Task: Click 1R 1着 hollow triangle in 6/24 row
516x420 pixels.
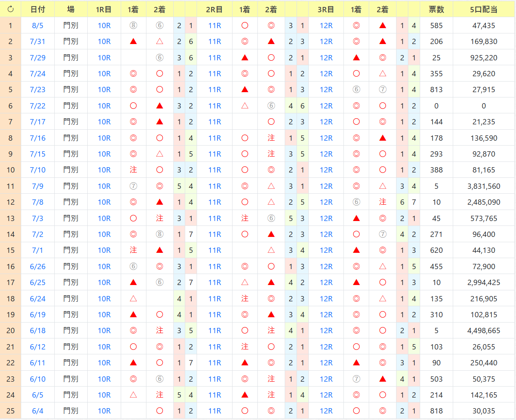Action: point(133,299)
